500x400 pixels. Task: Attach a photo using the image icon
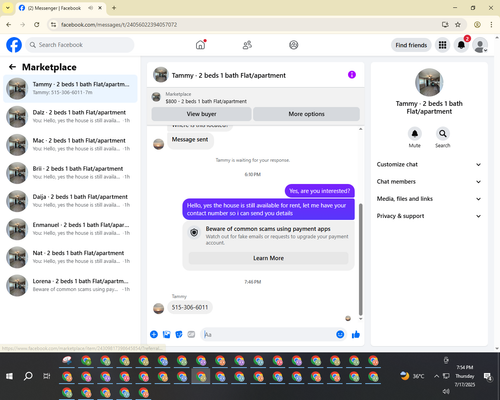[x=166, y=334]
